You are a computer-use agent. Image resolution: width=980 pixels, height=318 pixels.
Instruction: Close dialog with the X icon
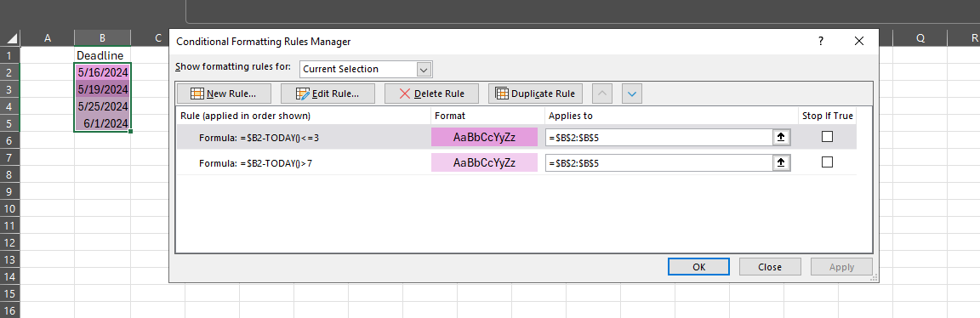(x=858, y=41)
